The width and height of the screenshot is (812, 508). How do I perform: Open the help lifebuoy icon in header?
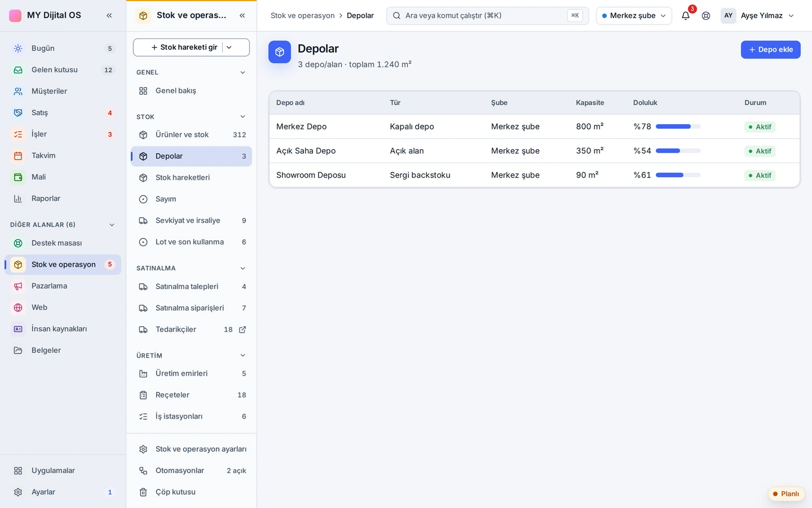(706, 16)
